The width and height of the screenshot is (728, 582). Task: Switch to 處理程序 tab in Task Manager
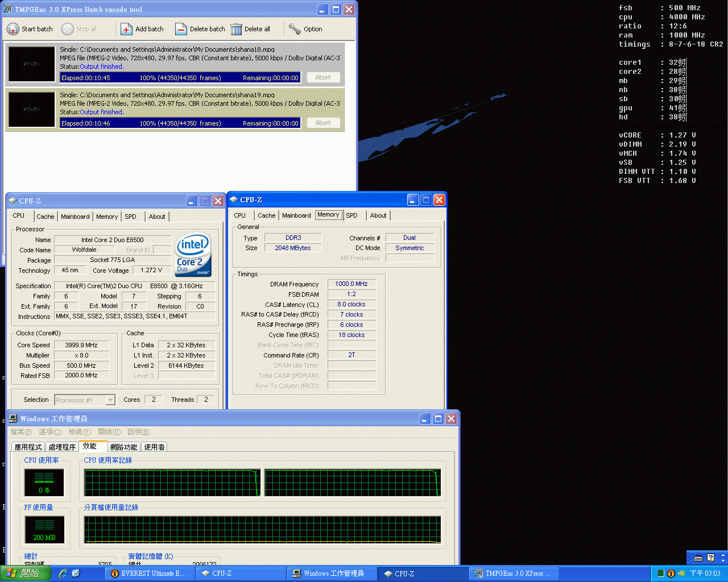tap(63, 447)
